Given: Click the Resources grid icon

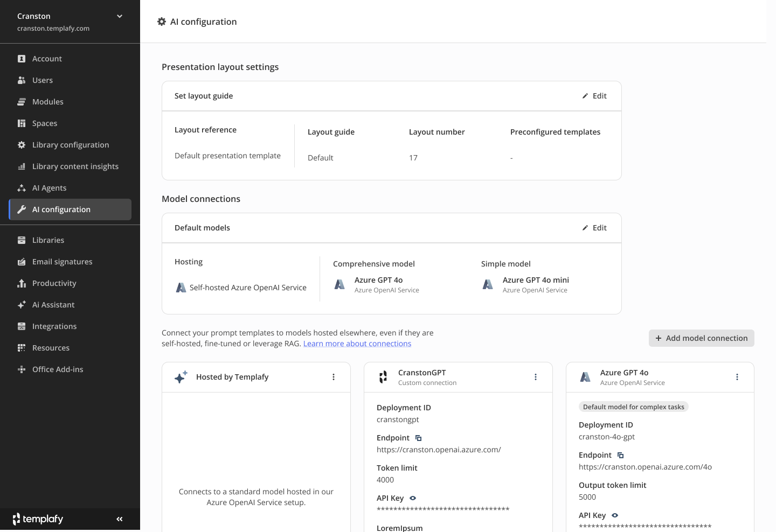Looking at the screenshot, I should pyautogui.click(x=22, y=348).
